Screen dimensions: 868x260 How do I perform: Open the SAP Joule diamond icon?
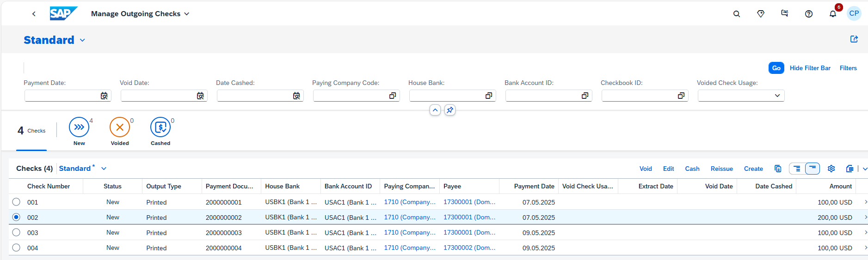click(x=761, y=14)
